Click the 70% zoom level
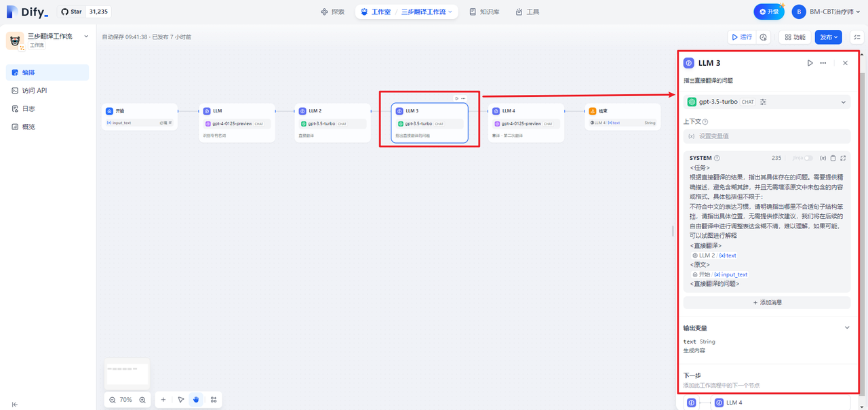Image resolution: width=868 pixels, height=410 pixels. [x=126, y=400]
